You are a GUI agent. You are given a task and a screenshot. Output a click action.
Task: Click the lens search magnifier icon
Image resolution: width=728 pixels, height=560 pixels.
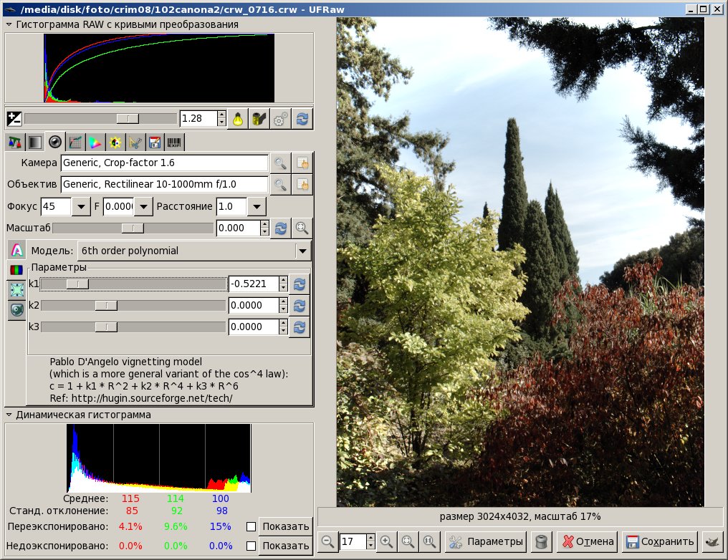click(280, 184)
